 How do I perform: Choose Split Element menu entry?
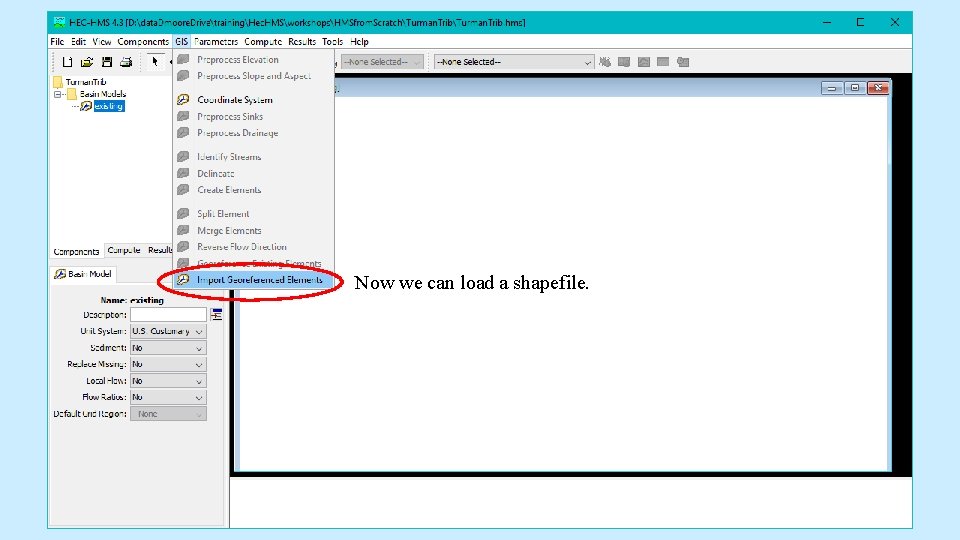click(254, 214)
